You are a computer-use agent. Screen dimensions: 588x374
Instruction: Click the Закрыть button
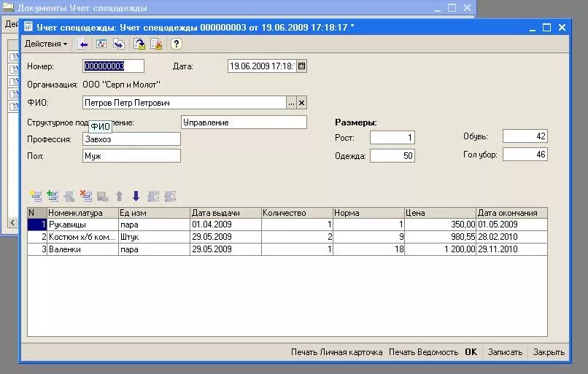[x=549, y=352]
